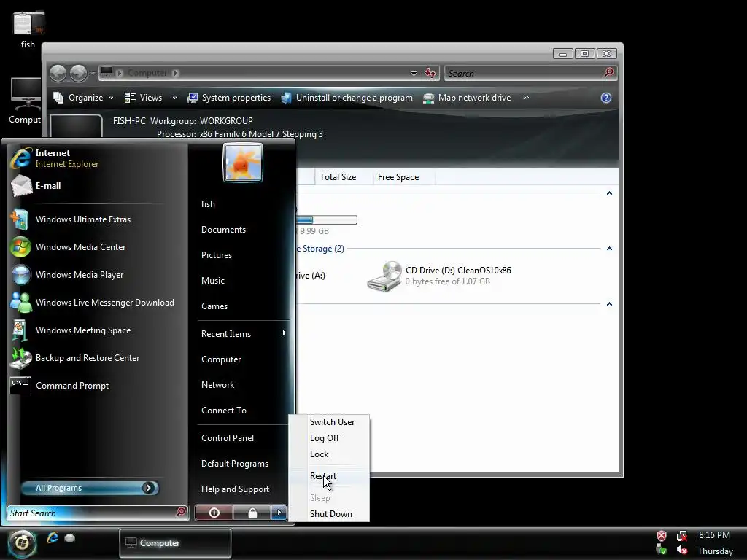Click the gray quick launch icon beside Internet Explorer
The height and width of the screenshot is (560, 747).
click(x=70, y=538)
